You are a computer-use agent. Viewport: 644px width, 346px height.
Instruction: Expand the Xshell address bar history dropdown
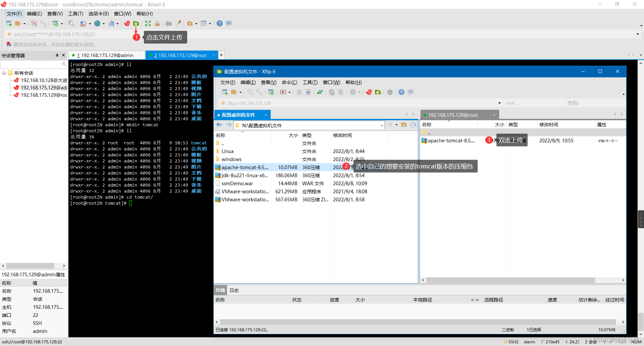click(638, 34)
